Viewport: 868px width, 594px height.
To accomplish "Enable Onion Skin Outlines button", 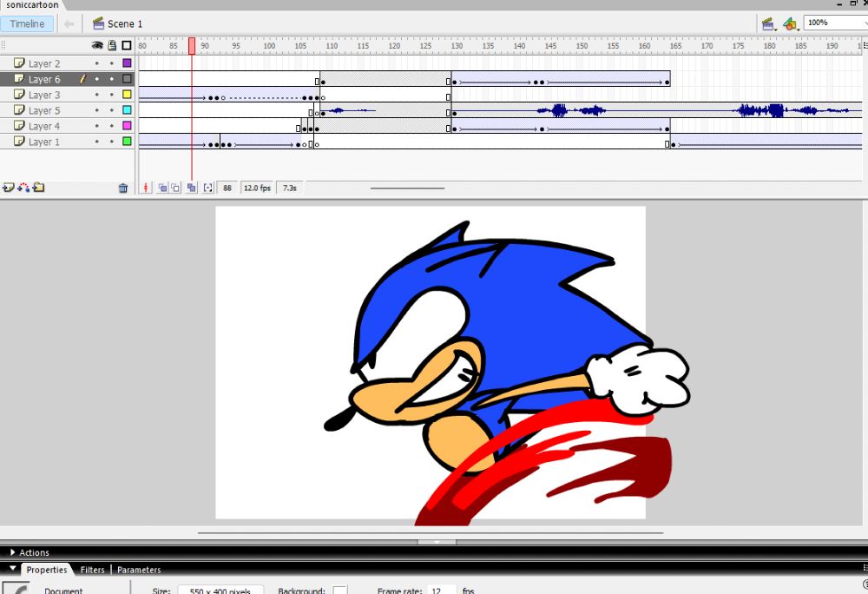I will click(x=175, y=188).
